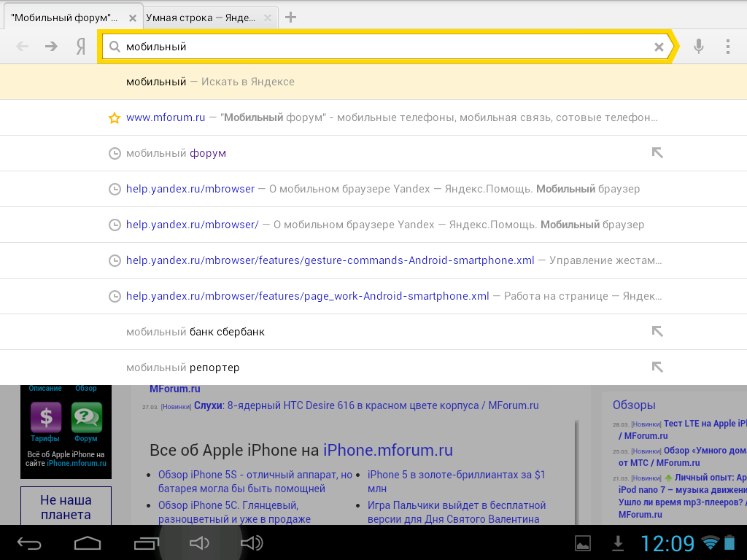
Task: Start voice search with the microphone icon
Action: point(698,46)
